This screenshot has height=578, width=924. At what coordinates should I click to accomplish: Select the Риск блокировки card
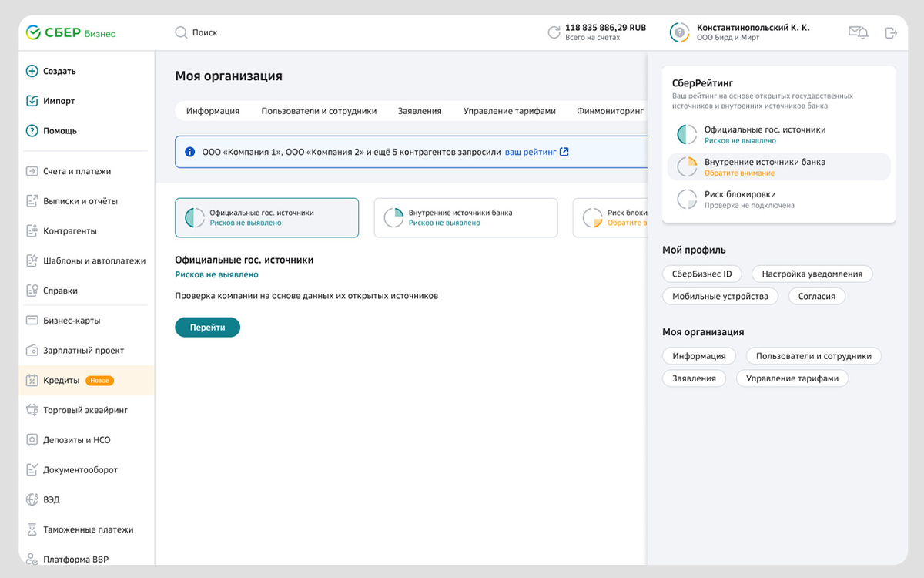pyautogui.click(x=610, y=217)
